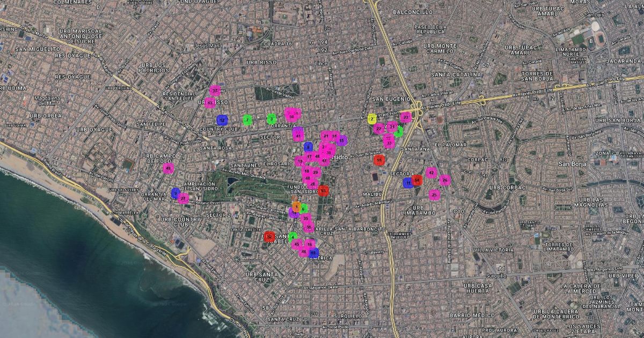The image size is (644, 338).
Task: Select magenta marker number 37
Action: click(x=215, y=91)
